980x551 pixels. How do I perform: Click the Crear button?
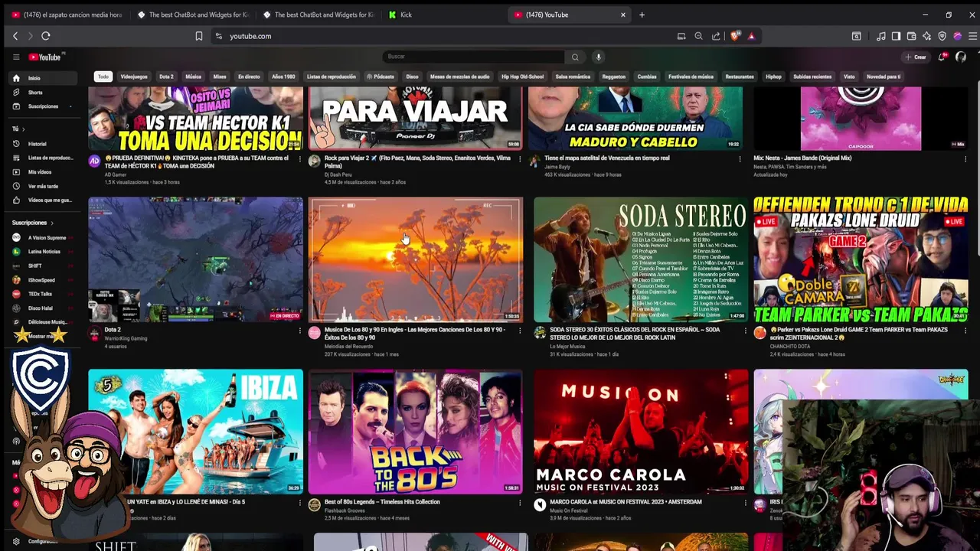click(x=916, y=57)
